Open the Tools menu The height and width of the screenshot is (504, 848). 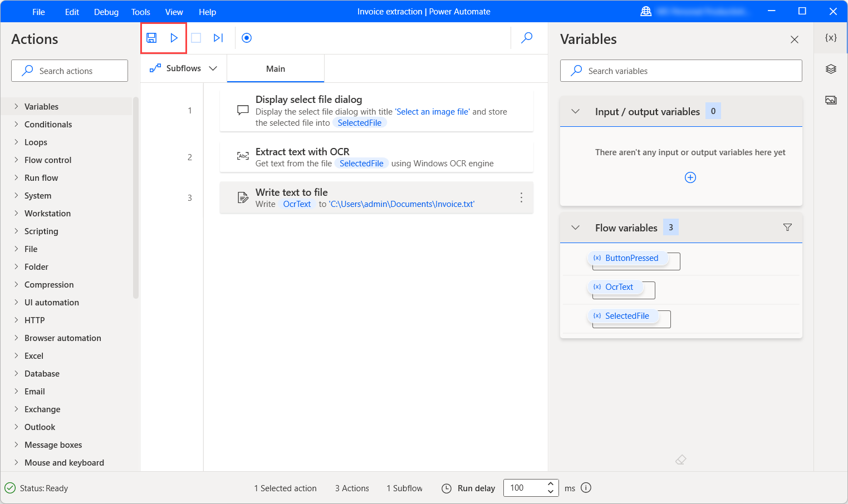(141, 12)
